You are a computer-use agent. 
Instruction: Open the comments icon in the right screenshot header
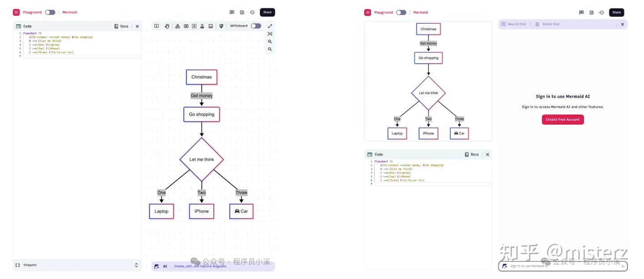click(581, 13)
